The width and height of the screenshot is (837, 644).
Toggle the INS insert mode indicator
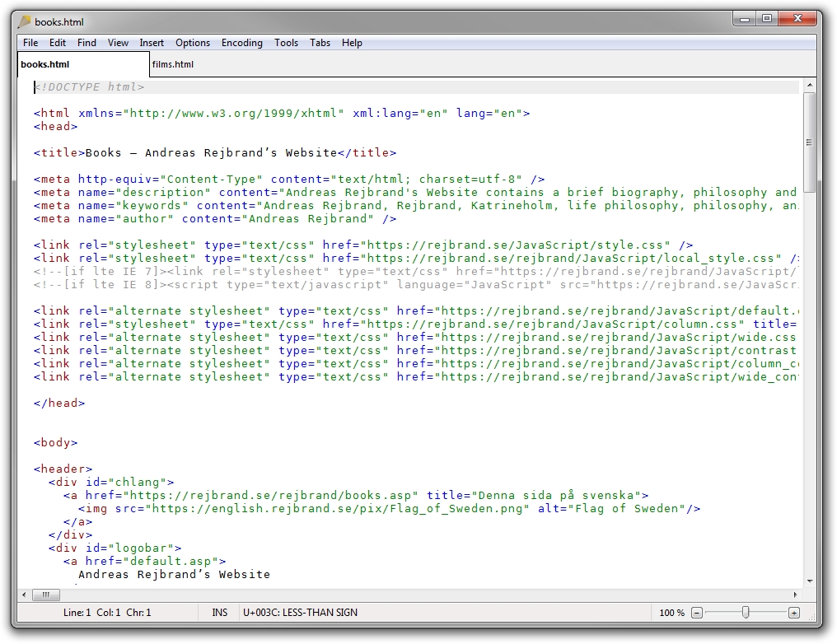tap(219, 613)
